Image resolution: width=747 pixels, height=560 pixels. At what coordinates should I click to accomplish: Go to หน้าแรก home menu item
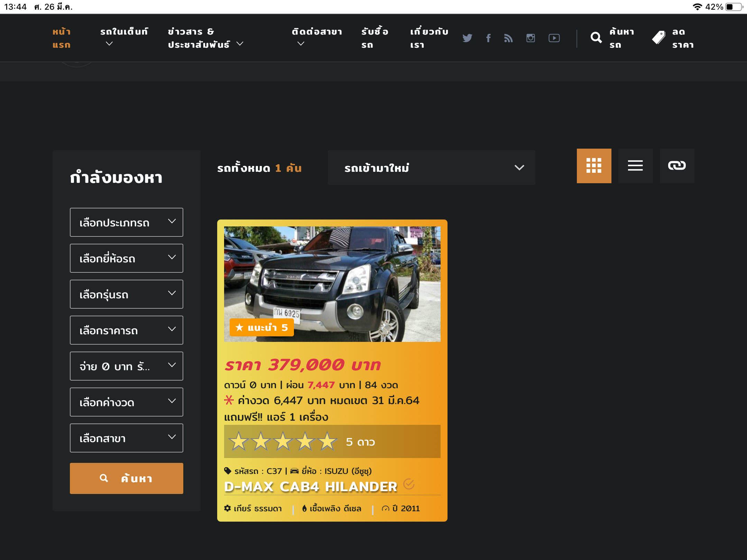[62, 38]
